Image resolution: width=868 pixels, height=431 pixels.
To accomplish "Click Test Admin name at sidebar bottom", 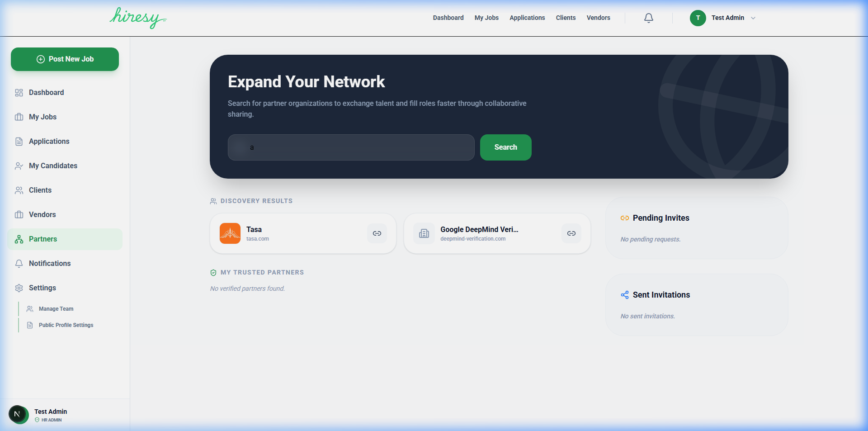I will 51,412.
